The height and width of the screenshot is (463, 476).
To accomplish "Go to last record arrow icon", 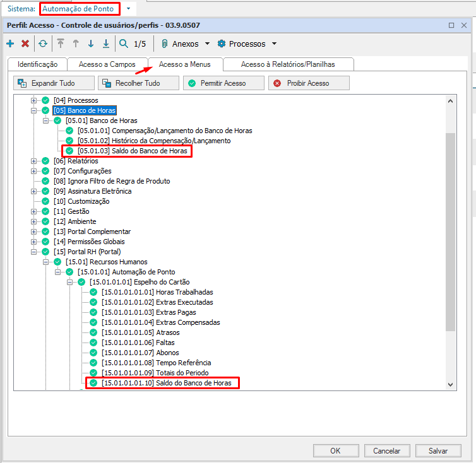I will 106,44.
